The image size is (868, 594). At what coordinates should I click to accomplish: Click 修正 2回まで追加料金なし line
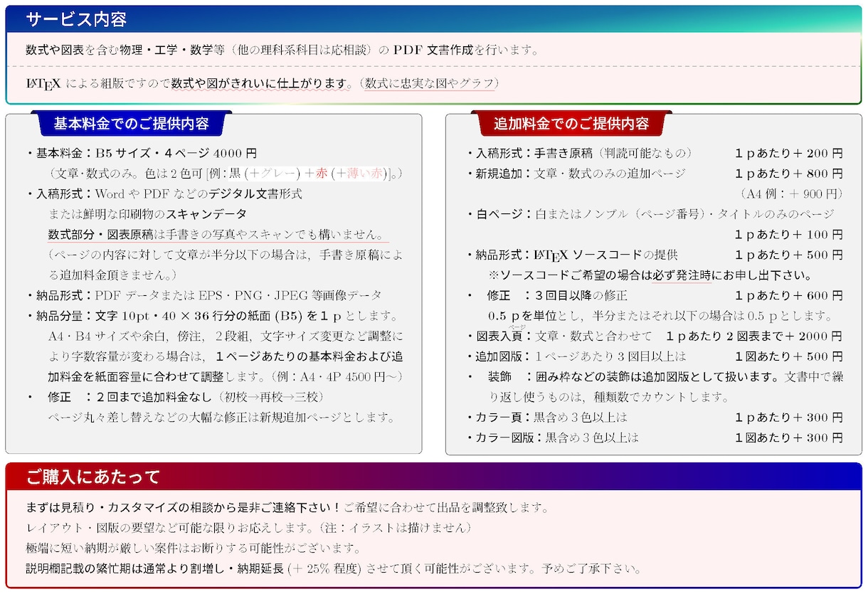176,396
